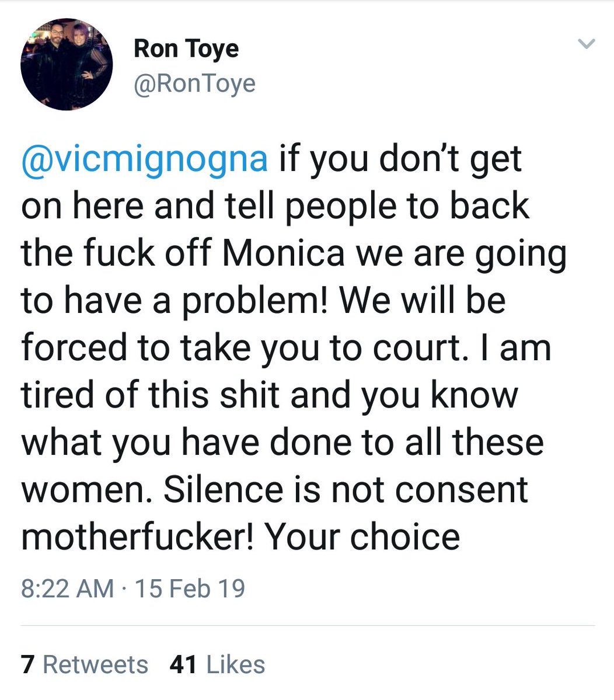The image size is (614, 700).
Task: View the 7 Retweets list
Action: coord(84,664)
